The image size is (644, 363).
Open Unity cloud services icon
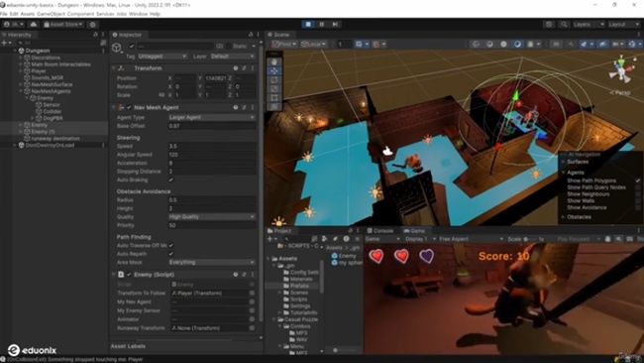[34, 25]
